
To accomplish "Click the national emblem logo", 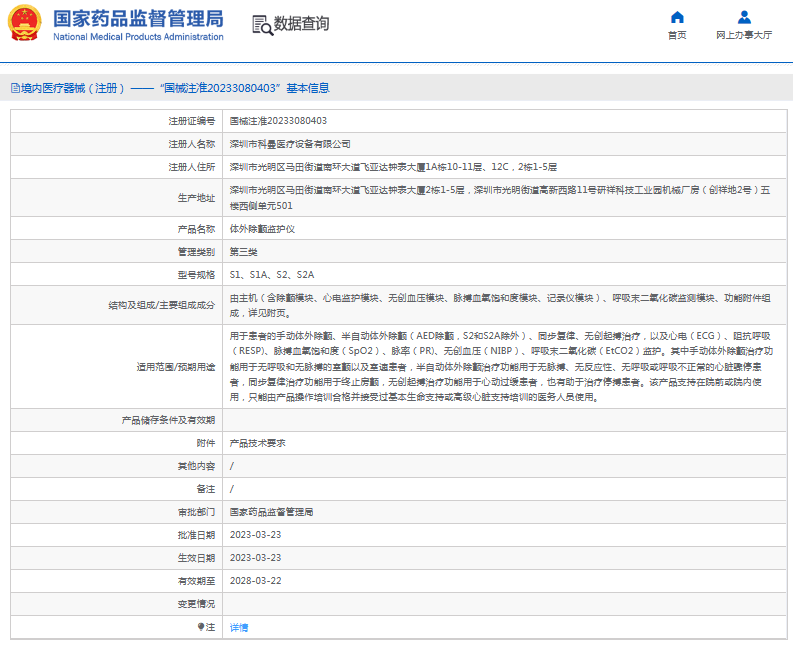I will click(x=24, y=23).
